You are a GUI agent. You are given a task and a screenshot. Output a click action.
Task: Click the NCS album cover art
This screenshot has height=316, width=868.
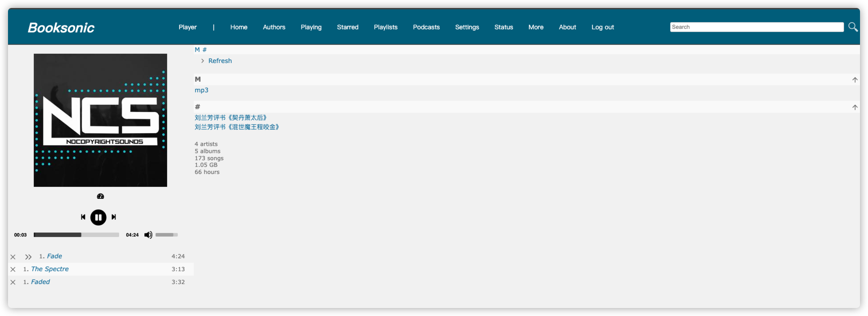[100, 120]
